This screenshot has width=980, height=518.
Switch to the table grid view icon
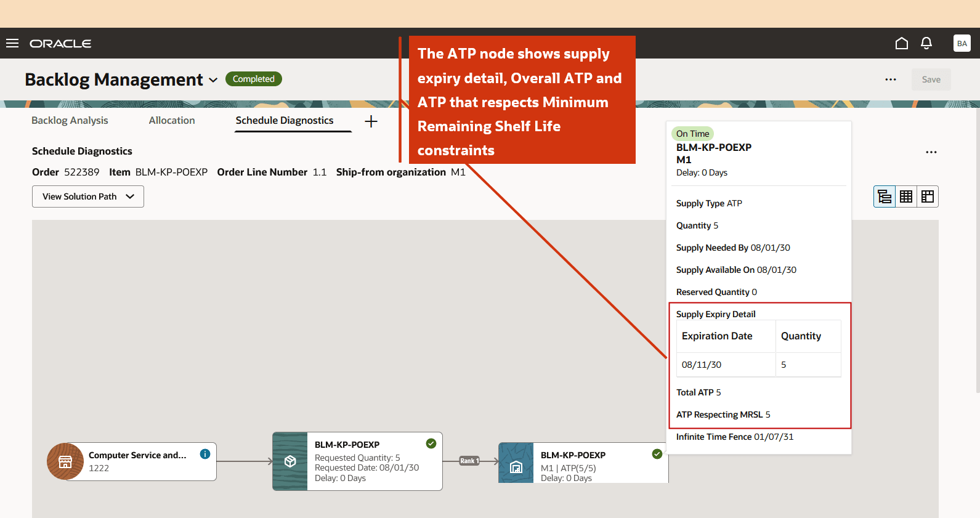[x=906, y=196]
